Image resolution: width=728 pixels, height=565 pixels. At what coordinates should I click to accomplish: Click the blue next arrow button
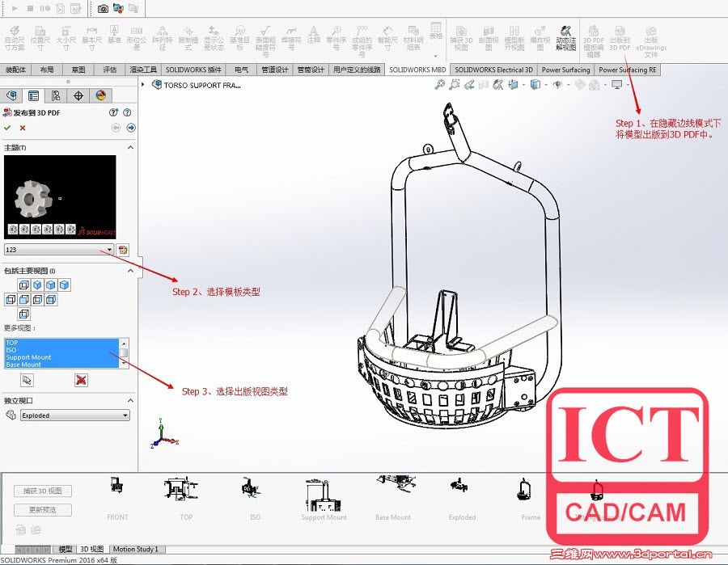tap(131, 128)
